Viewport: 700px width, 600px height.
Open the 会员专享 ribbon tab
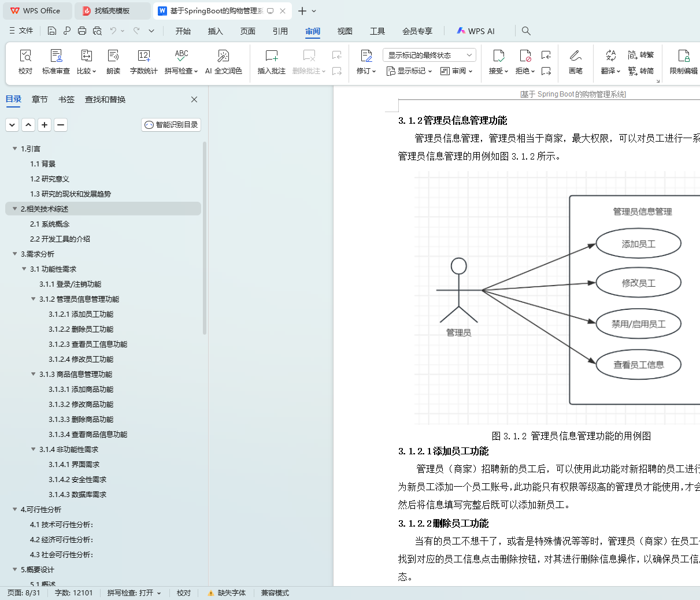click(417, 31)
